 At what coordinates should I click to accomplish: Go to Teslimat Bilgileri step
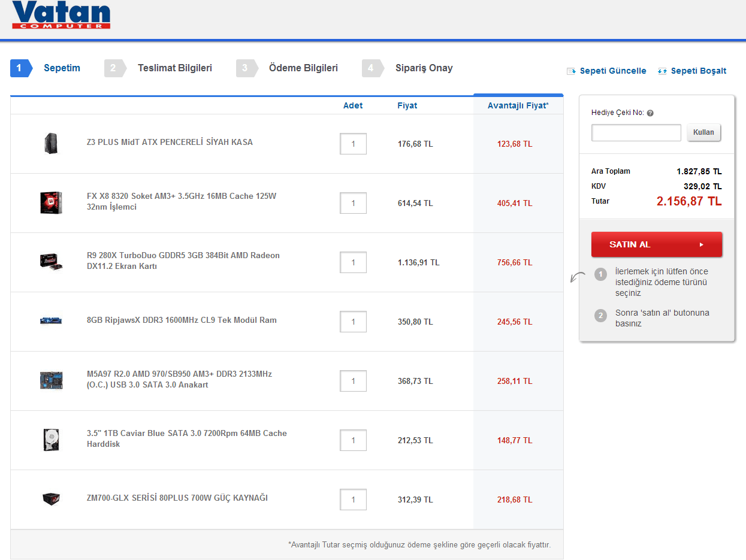175,68
